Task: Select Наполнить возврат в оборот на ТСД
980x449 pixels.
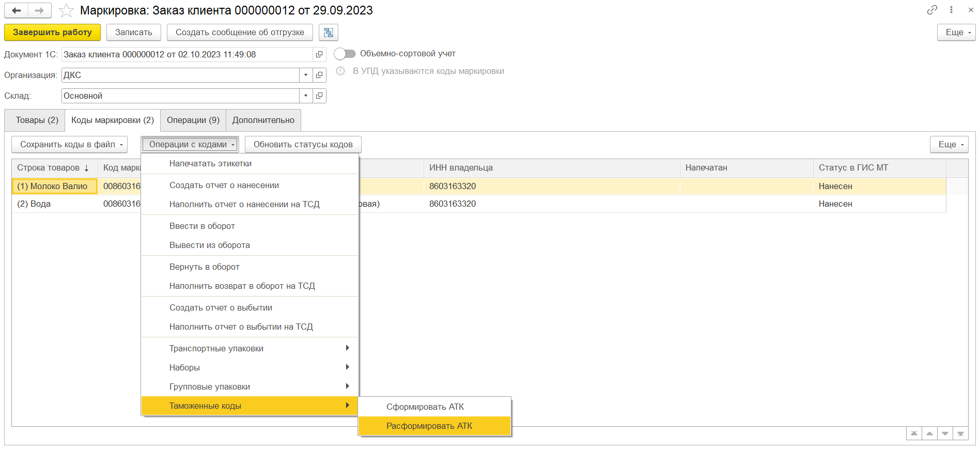Action: click(250, 286)
